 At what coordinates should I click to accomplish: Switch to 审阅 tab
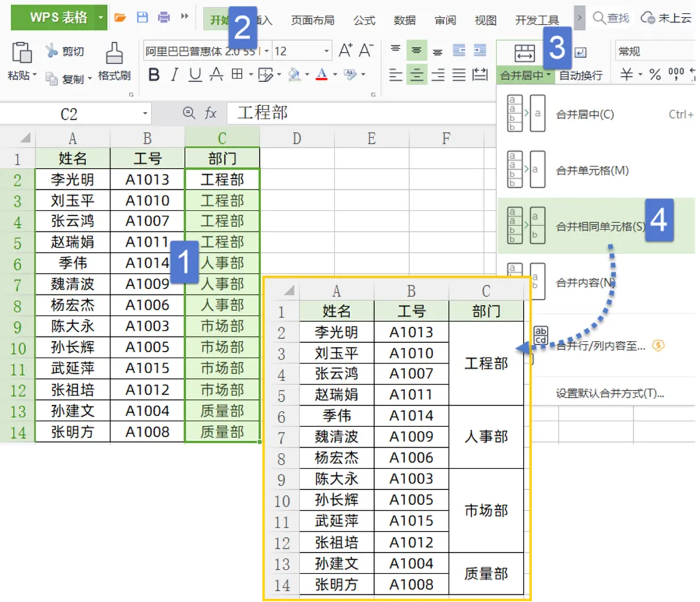tap(445, 20)
